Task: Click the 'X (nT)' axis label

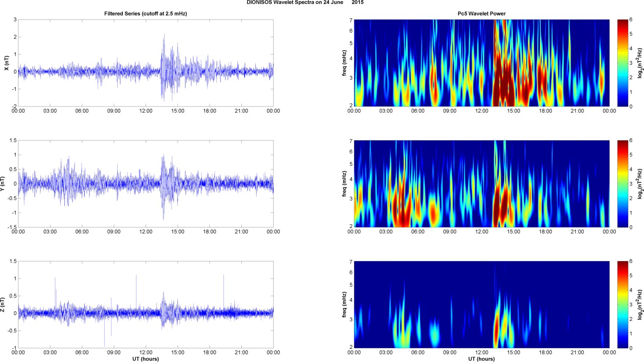Action: [6, 63]
